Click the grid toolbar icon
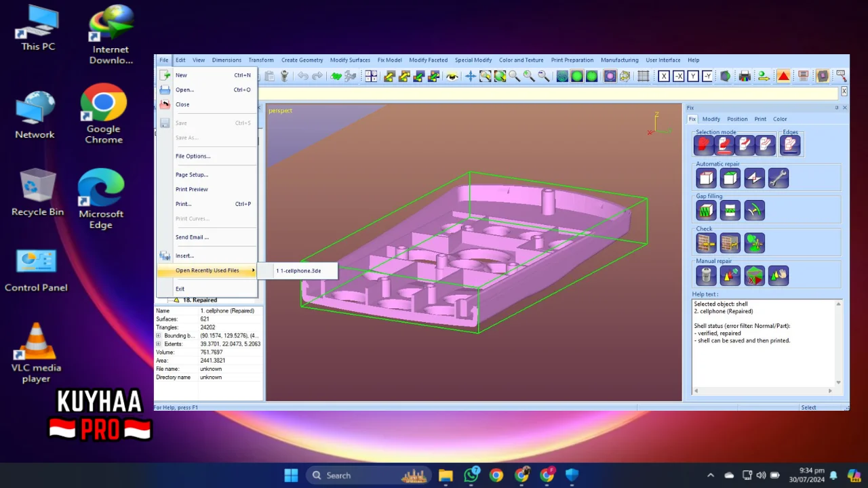 coord(644,77)
